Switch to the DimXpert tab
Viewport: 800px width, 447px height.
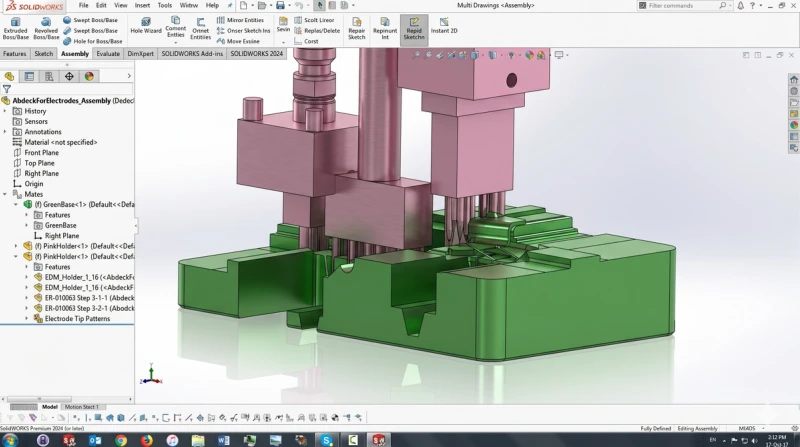[140, 54]
